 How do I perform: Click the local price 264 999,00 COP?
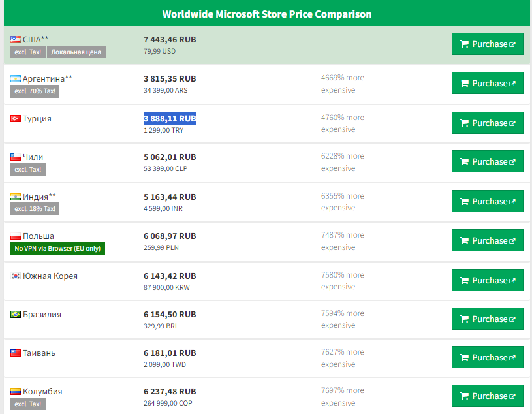tap(168, 403)
